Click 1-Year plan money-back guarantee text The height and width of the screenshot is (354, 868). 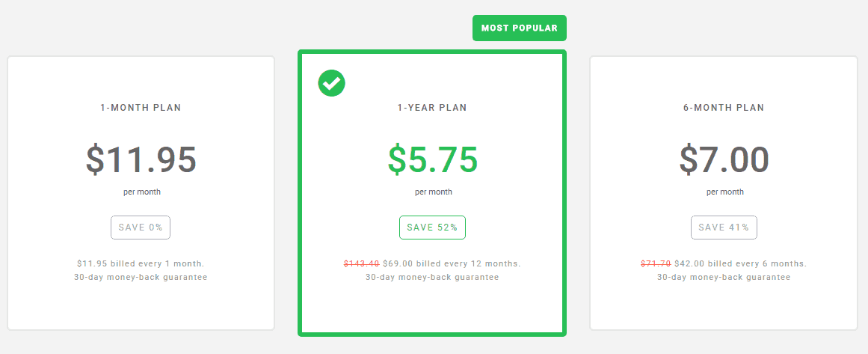(x=432, y=277)
